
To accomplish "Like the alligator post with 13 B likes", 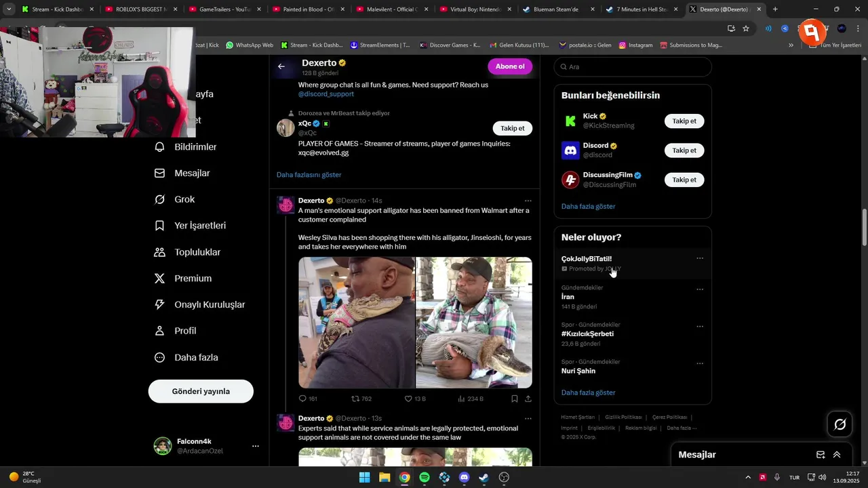I will click(415, 399).
